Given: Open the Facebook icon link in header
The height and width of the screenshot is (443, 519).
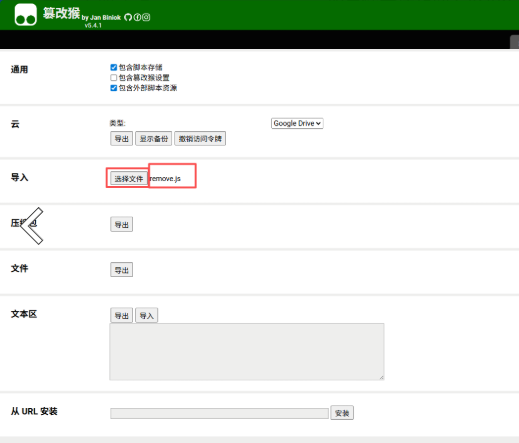Looking at the screenshot, I should [x=137, y=17].
